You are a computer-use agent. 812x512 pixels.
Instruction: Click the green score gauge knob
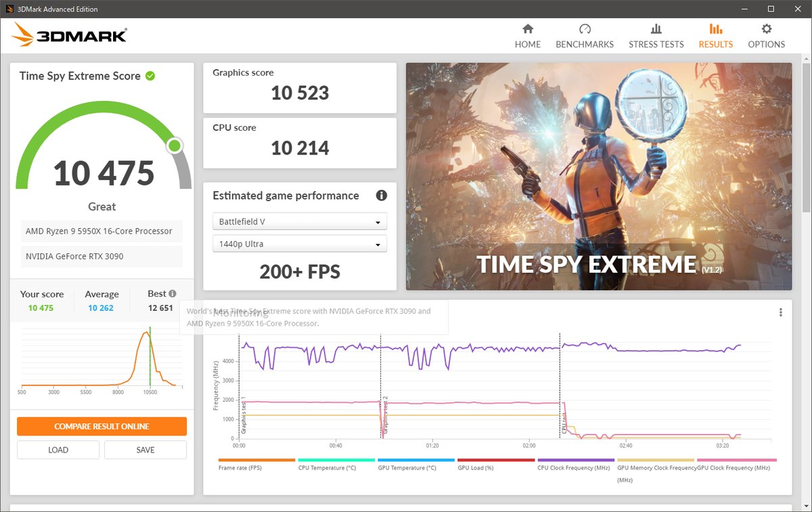[x=175, y=146]
